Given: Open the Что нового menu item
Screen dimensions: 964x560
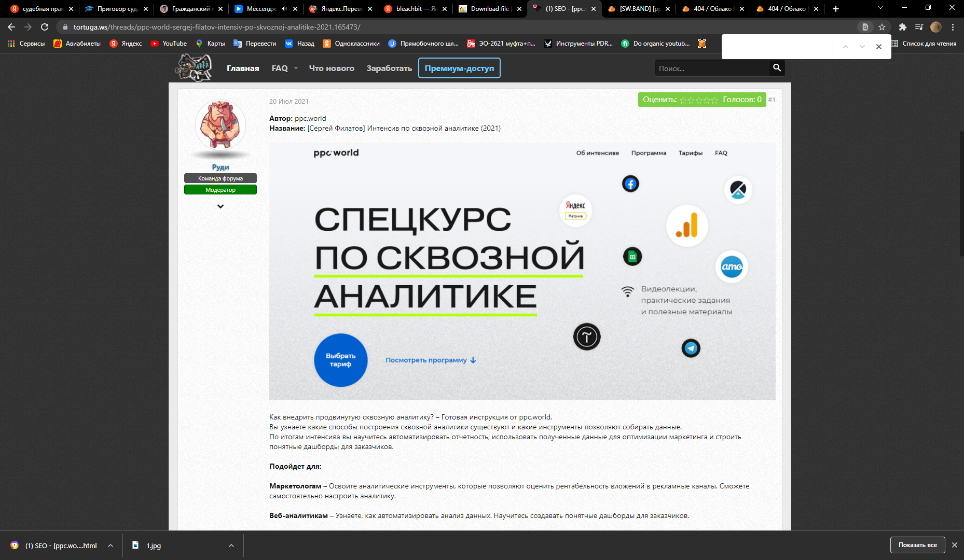Looking at the screenshot, I should [332, 68].
